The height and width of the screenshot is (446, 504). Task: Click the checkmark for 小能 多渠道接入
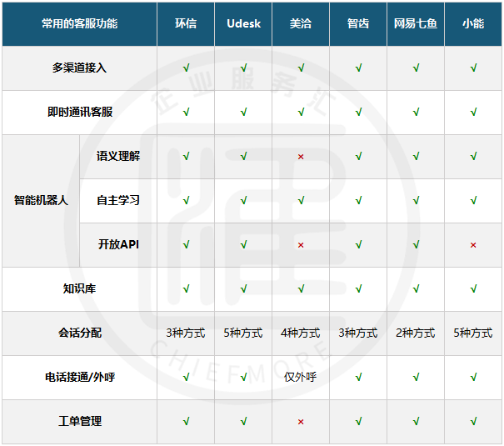pos(473,68)
